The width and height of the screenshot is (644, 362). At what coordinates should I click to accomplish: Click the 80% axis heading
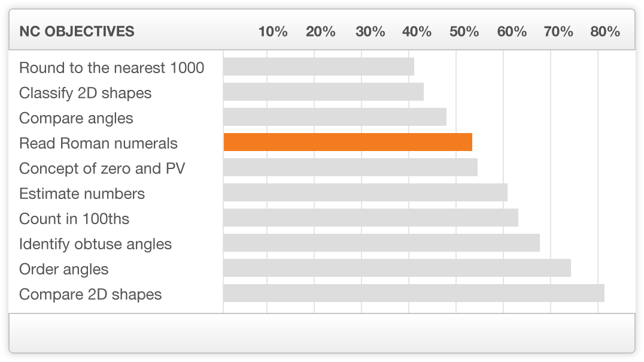[605, 31]
